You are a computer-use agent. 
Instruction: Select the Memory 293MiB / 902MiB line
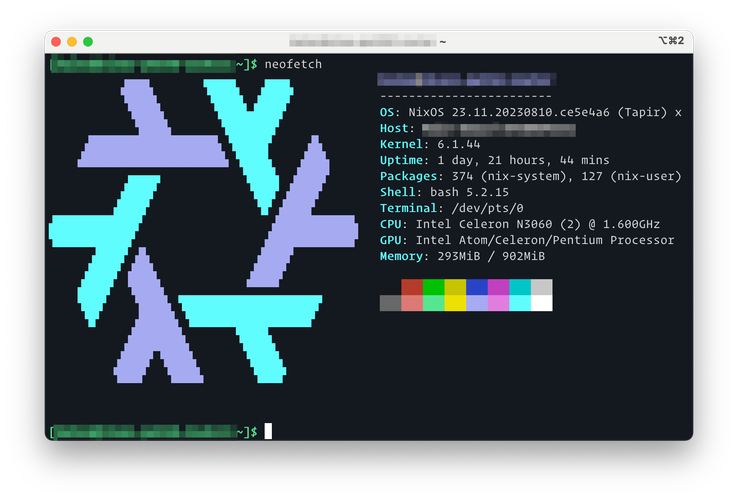[462, 256]
